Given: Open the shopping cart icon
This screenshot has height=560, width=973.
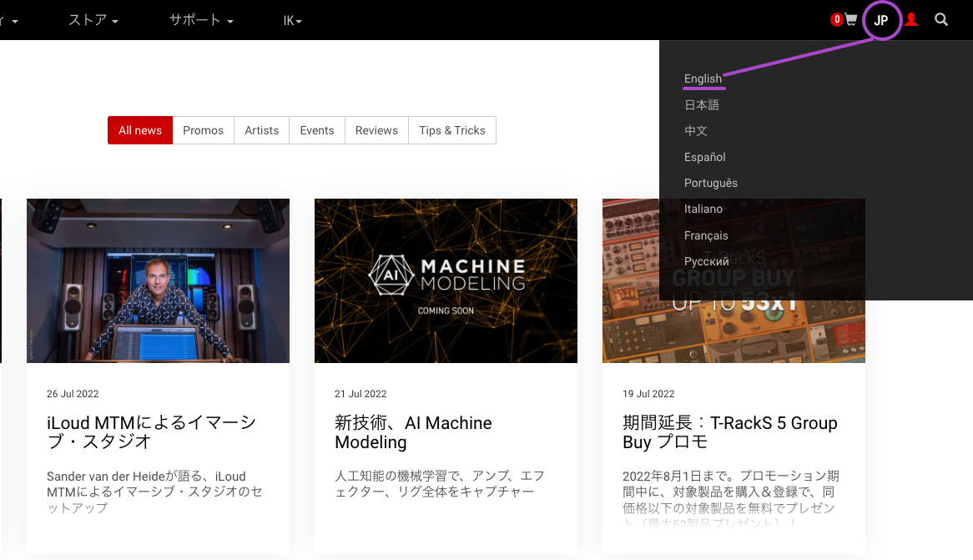Looking at the screenshot, I should coord(850,20).
